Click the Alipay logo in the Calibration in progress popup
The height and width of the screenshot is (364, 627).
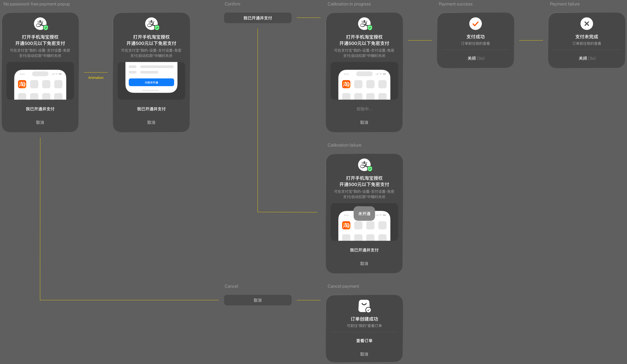[364, 24]
